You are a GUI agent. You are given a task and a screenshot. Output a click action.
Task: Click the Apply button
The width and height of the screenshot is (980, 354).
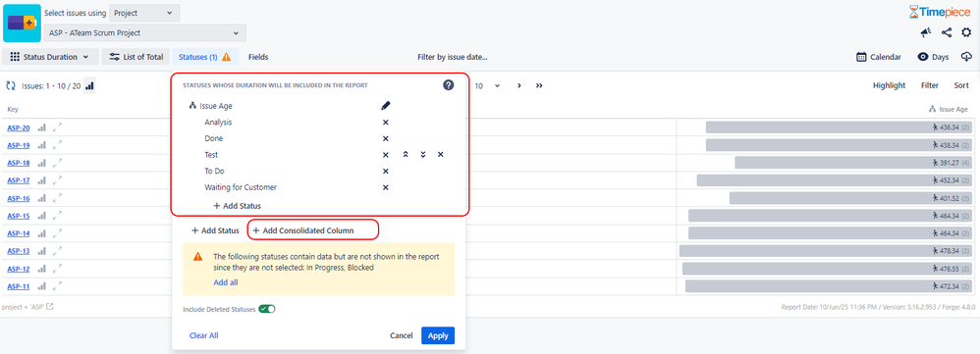pyautogui.click(x=438, y=335)
